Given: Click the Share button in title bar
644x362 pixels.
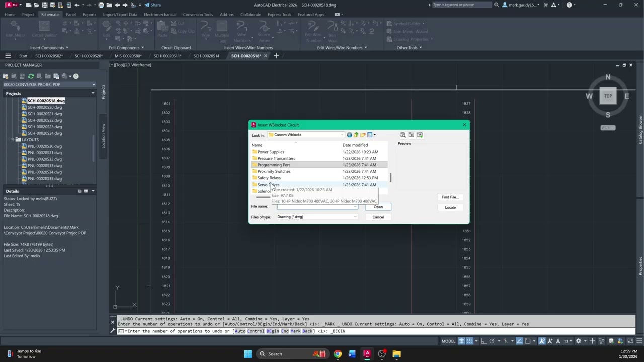Looking at the screenshot, I should 152,5.
